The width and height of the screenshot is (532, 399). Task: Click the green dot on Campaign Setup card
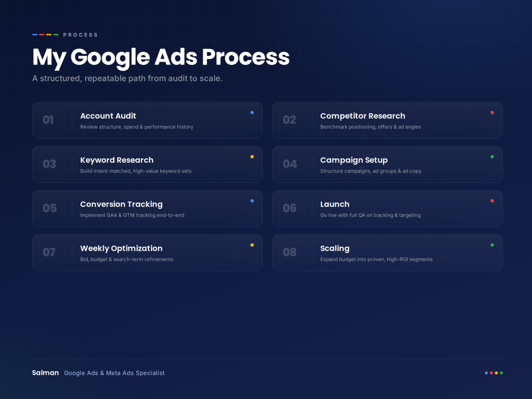(492, 157)
